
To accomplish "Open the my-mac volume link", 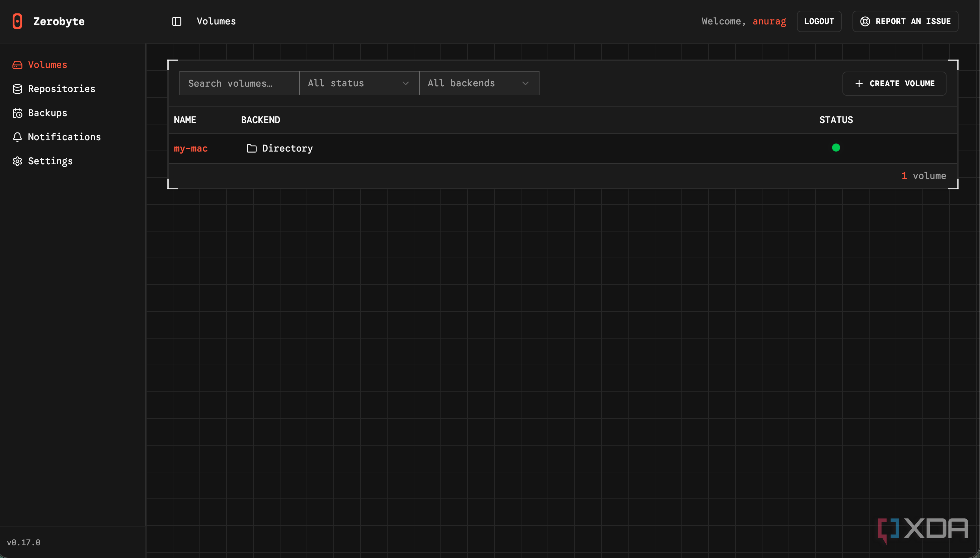I will (190, 148).
